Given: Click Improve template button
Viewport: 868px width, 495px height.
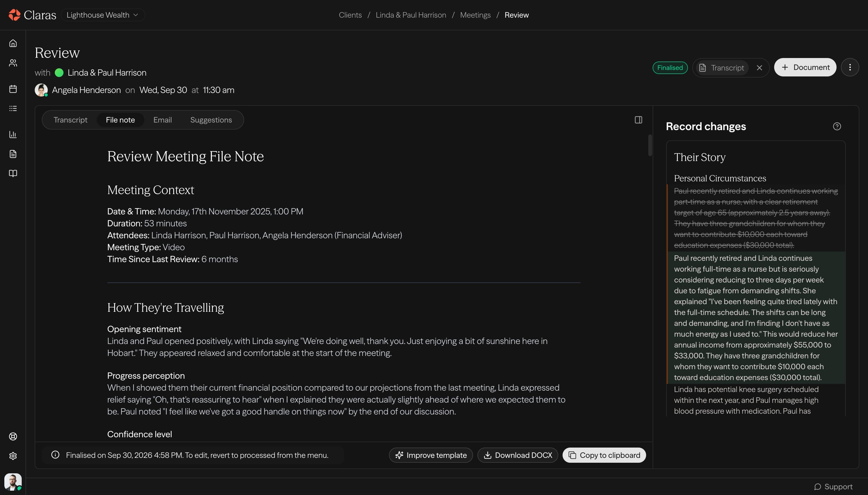Looking at the screenshot, I should pyautogui.click(x=430, y=455).
